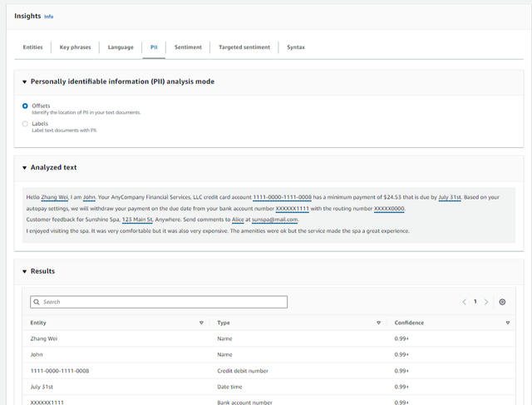Screen dimensions: 532x405
Task: Go to previous results page arrow
Action: [x=464, y=302]
